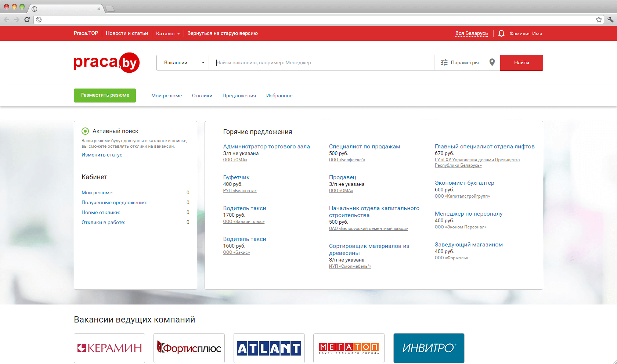The height and width of the screenshot is (364, 617).
Task: Focus the vacancy search input field
Action: [x=321, y=62]
